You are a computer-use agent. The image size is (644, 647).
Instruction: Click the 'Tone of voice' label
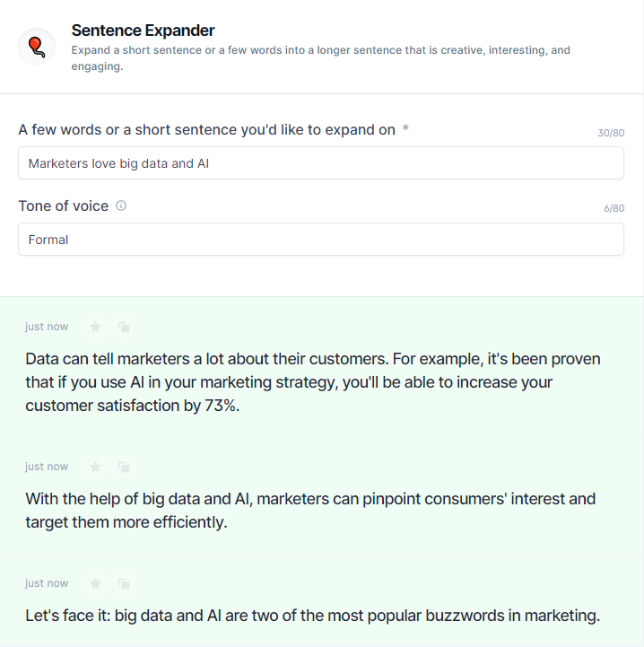64,205
